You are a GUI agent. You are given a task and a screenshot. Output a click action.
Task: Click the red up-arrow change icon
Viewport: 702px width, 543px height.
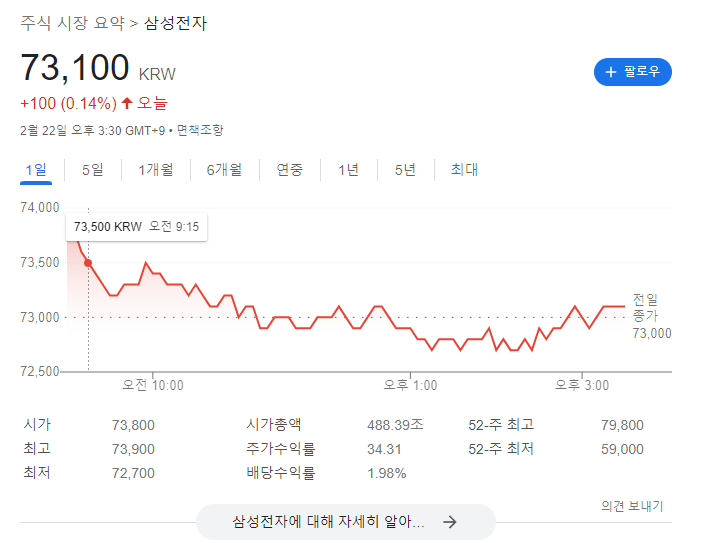(x=127, y=103)
